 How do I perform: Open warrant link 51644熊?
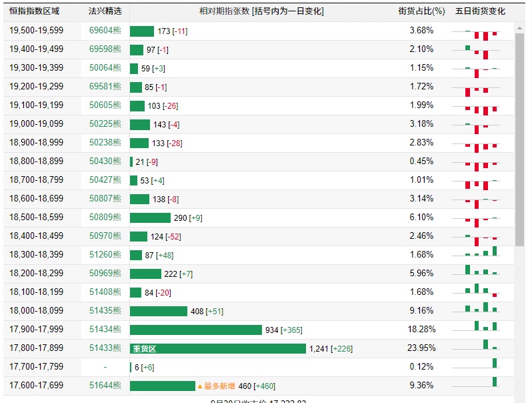(x=105, y=386)
